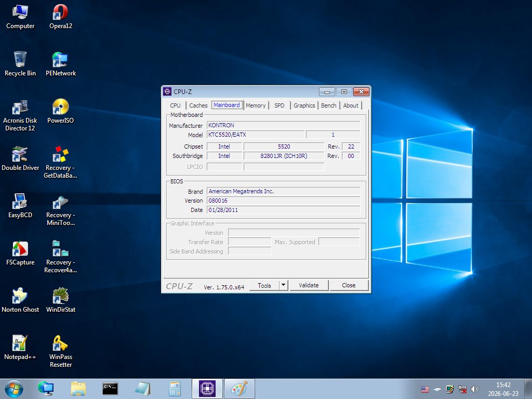The height and width of the screenshot is (399, 532).
Task: Click the 82801JR (ICH10R) southbridge field
Action: pos(284,156)
